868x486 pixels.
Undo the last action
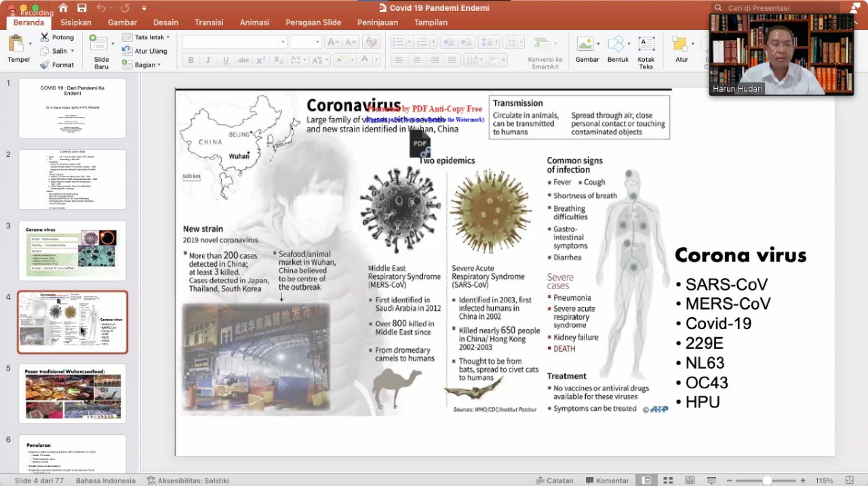[101, 8]
